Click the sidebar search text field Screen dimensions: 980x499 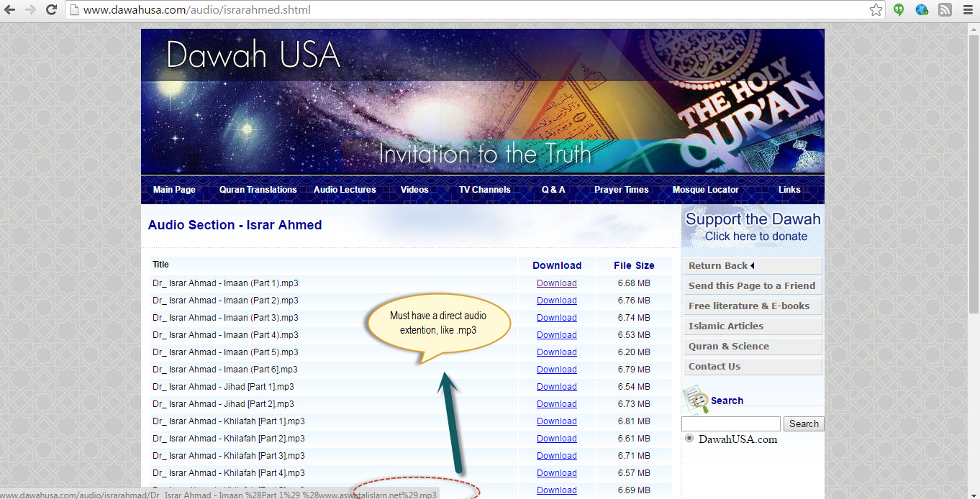731,424
